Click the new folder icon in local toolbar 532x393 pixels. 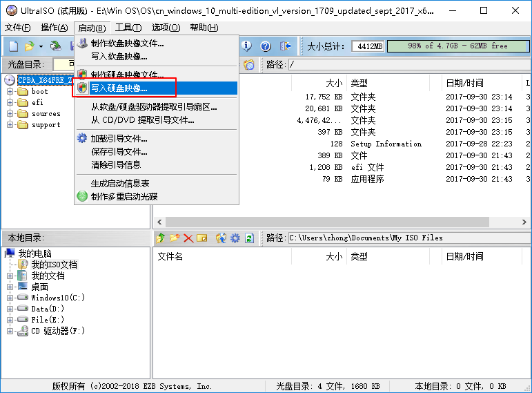click(x=175, y=238)
